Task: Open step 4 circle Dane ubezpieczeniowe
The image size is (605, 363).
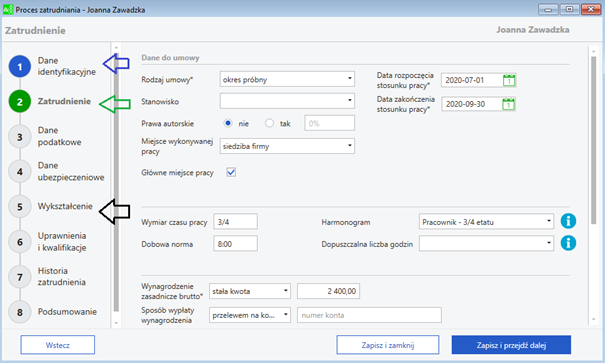Action: 20,172
